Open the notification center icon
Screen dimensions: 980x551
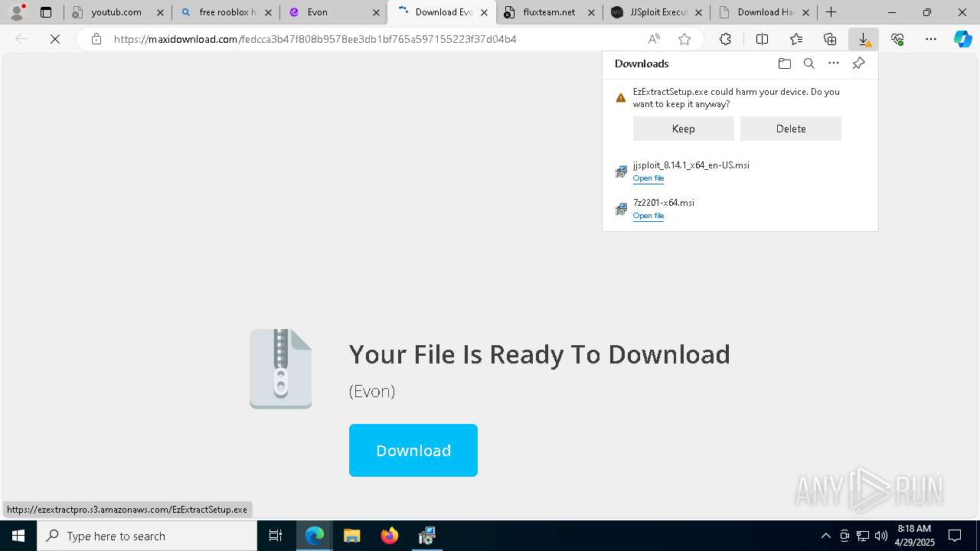(x=955, y=536)
